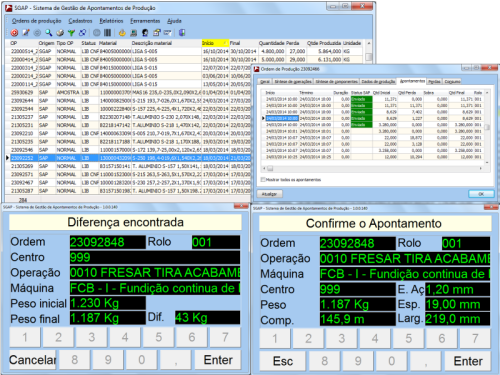This screenshot has height=375, width=500.
Task: Switch to the Geral tab
Action: (265, 81)
